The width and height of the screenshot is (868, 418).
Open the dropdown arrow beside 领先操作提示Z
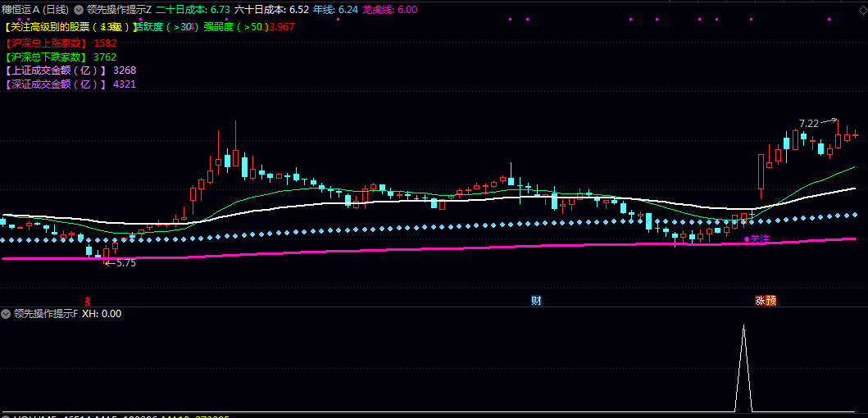(78, 9)
